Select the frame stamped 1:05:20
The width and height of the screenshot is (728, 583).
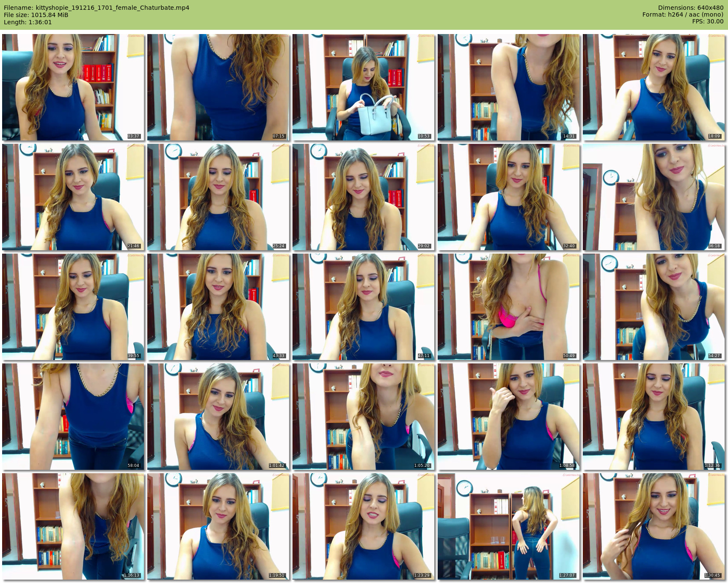coord(363,417)
